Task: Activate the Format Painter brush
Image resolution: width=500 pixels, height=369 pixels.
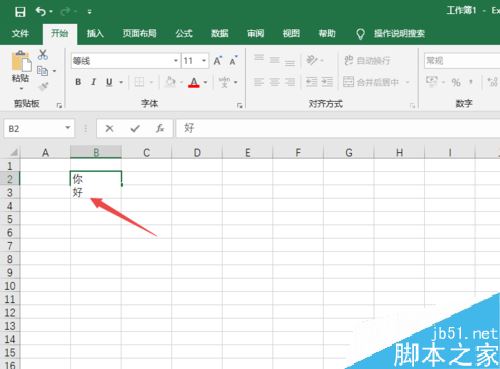Action: 43,87
